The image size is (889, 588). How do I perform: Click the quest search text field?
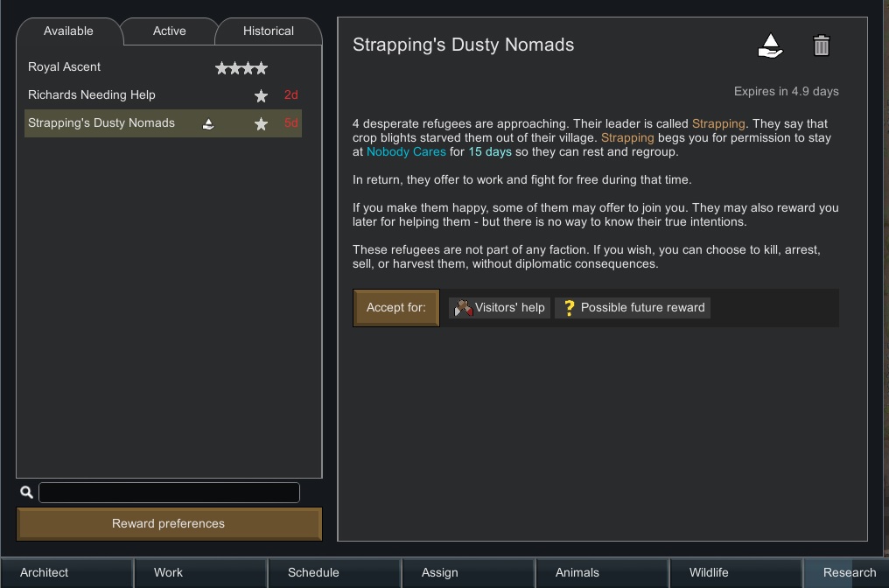click(169, 493)
